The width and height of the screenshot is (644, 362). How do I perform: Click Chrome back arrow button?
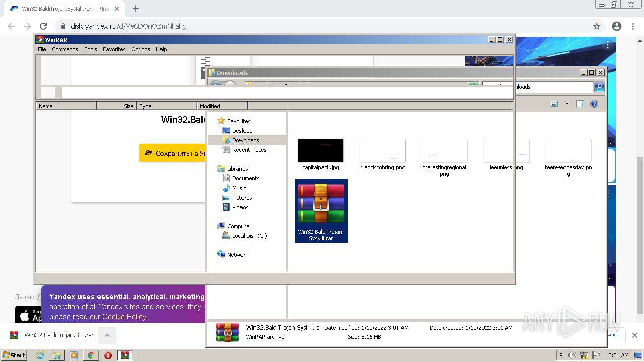[x=11, y=26]
